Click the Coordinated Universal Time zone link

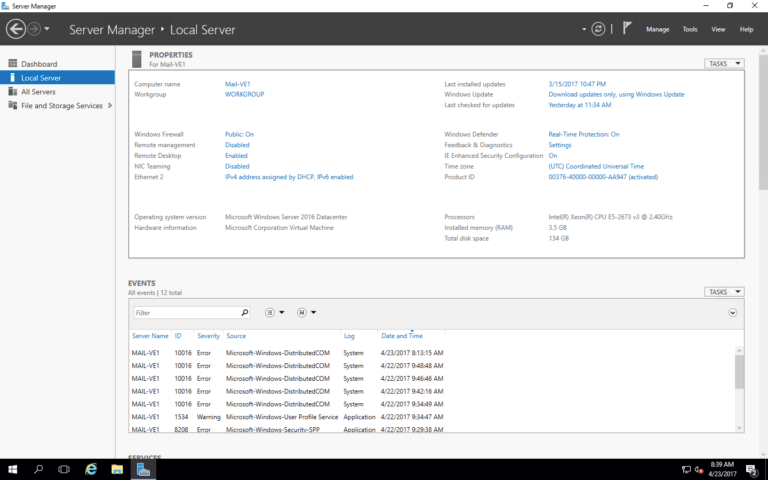coord(596,167)
